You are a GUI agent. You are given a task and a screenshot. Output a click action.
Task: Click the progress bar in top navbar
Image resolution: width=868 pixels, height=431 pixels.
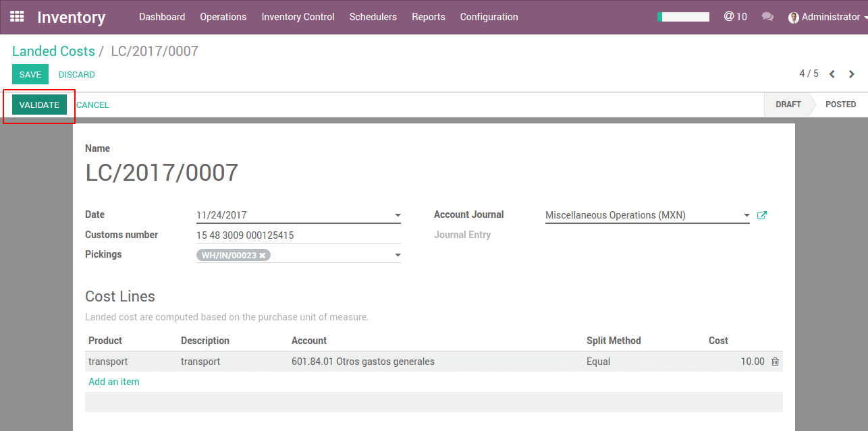point(683,17)
